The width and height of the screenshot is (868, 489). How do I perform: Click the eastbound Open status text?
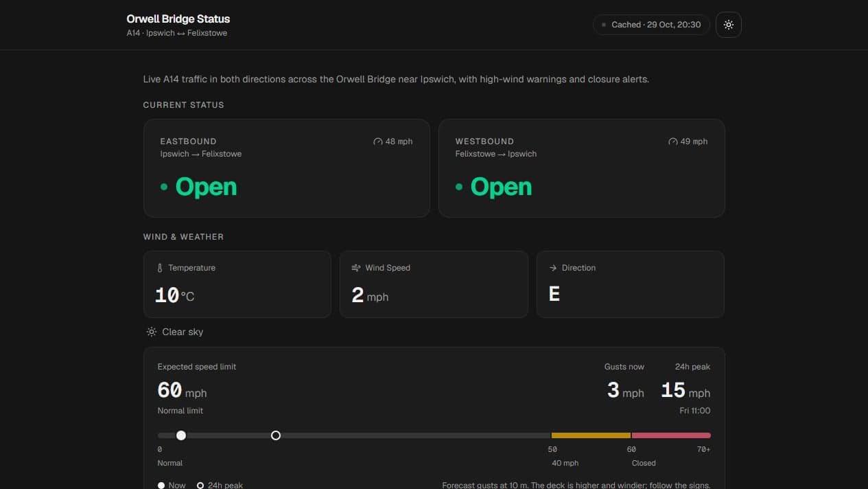(x=206, y=187)
